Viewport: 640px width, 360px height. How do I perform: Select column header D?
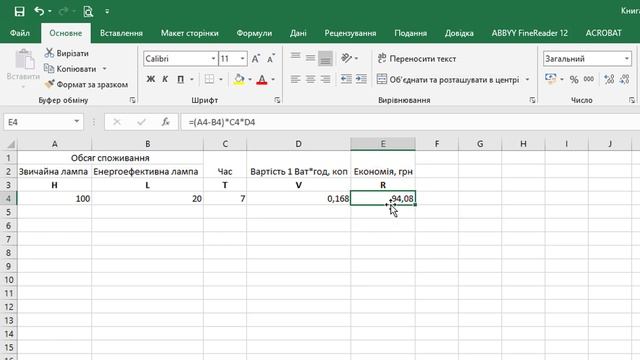coord(298,144)
